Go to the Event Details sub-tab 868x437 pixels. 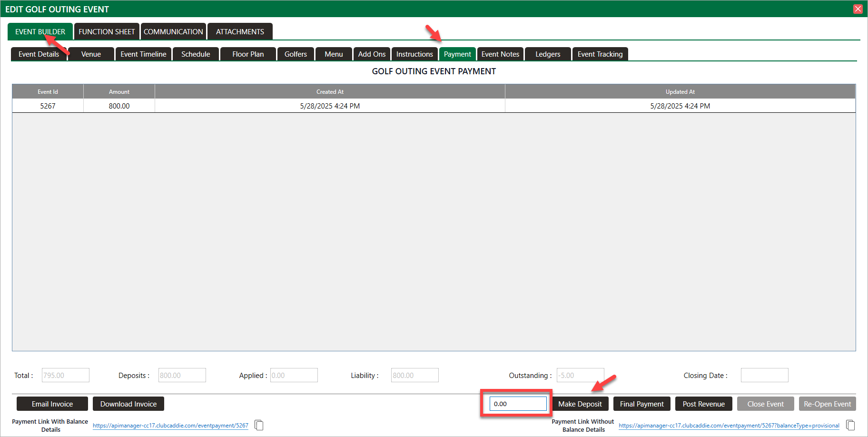point(39,54)
